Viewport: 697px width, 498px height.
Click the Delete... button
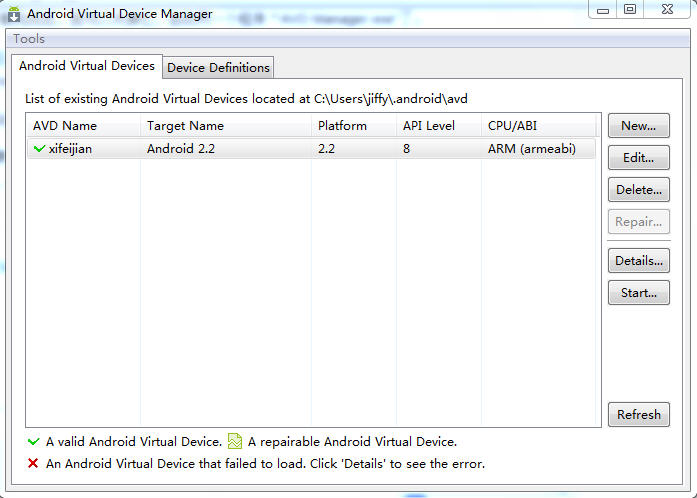pos(638,190)
